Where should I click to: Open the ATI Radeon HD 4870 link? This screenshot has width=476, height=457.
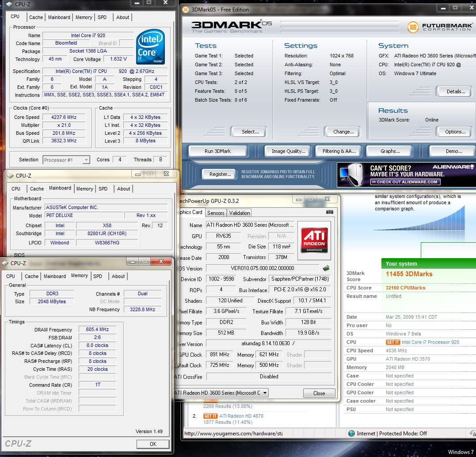coord(241,416)
